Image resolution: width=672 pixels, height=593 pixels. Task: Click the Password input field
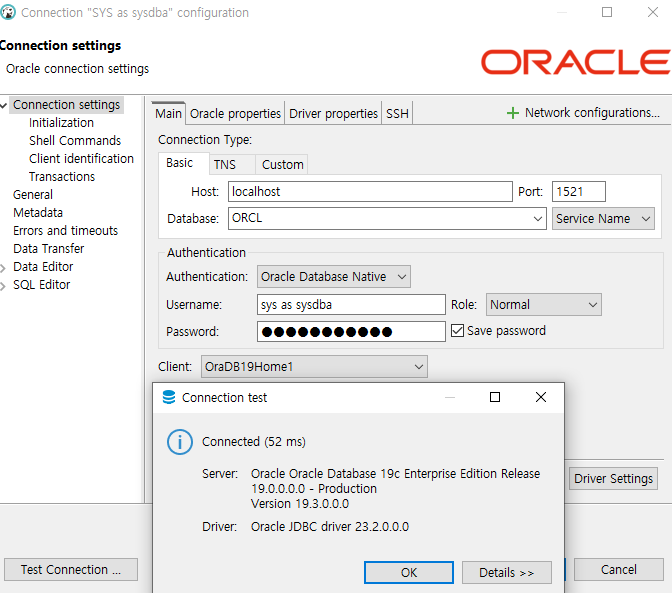point(351,332)
